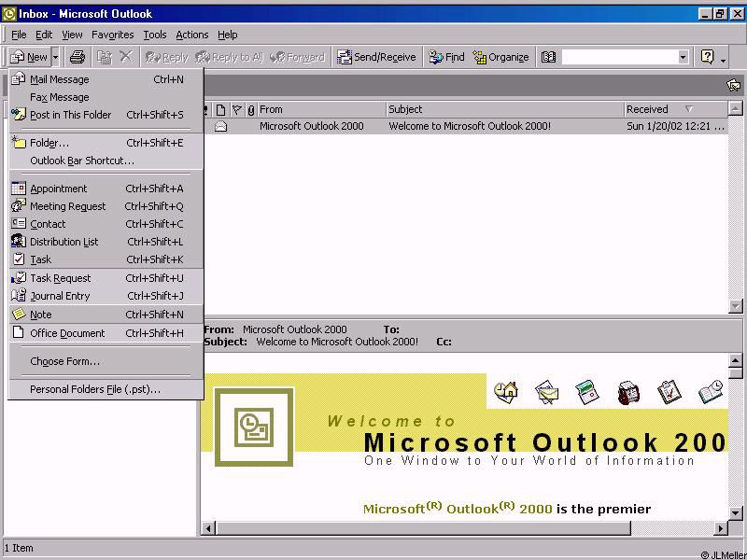Click the Print icon in toolbar
The image size is (747, 560).
pos(78,57)
